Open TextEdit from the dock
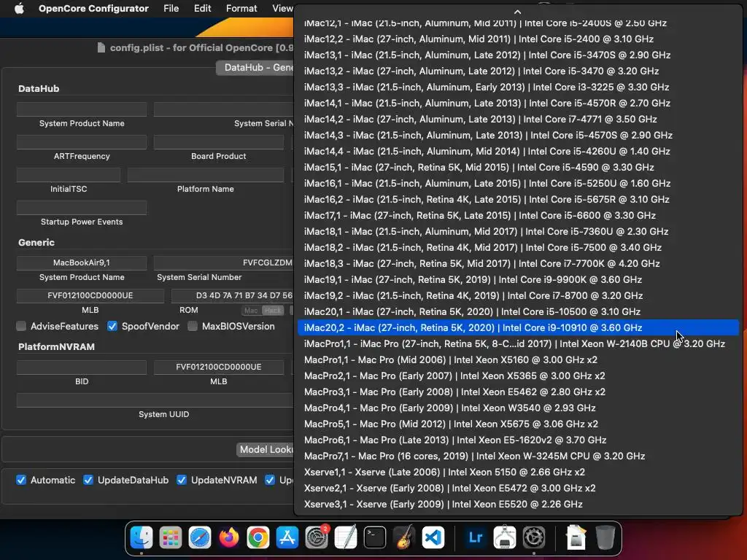Image resolution: width=747 pixels, height=560 pixels. (346, 537)
